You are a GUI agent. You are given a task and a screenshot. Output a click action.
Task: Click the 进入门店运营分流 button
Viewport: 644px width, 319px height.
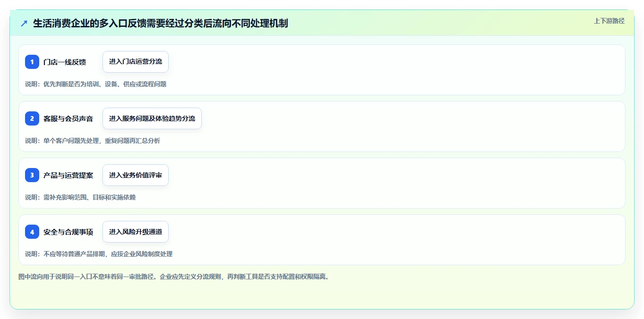click(x=136, y=62)
